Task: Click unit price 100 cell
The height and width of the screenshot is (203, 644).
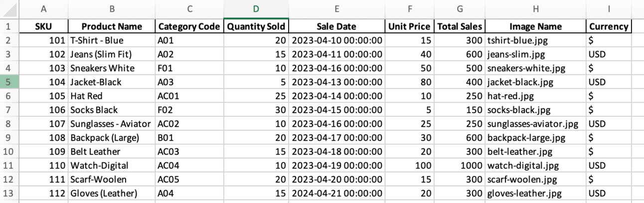Action: (x=410, y=165)
